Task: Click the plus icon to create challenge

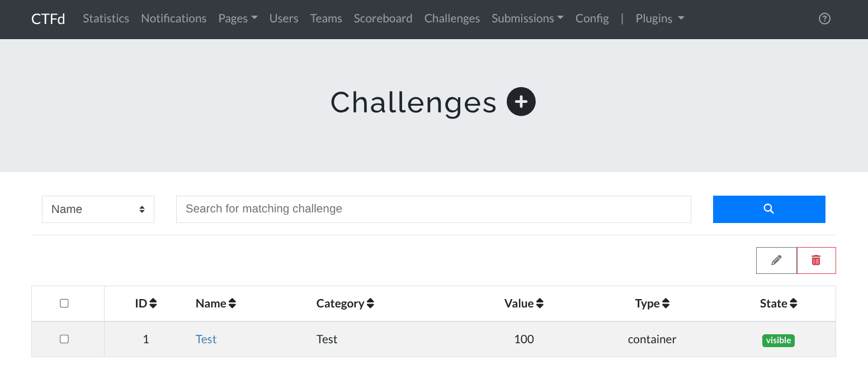Action: (521, 102)
